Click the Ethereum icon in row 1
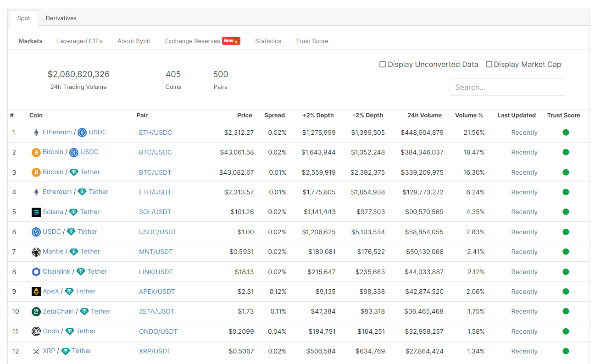Viewport: 595px width, 364px height. click(x=36, y=132)
